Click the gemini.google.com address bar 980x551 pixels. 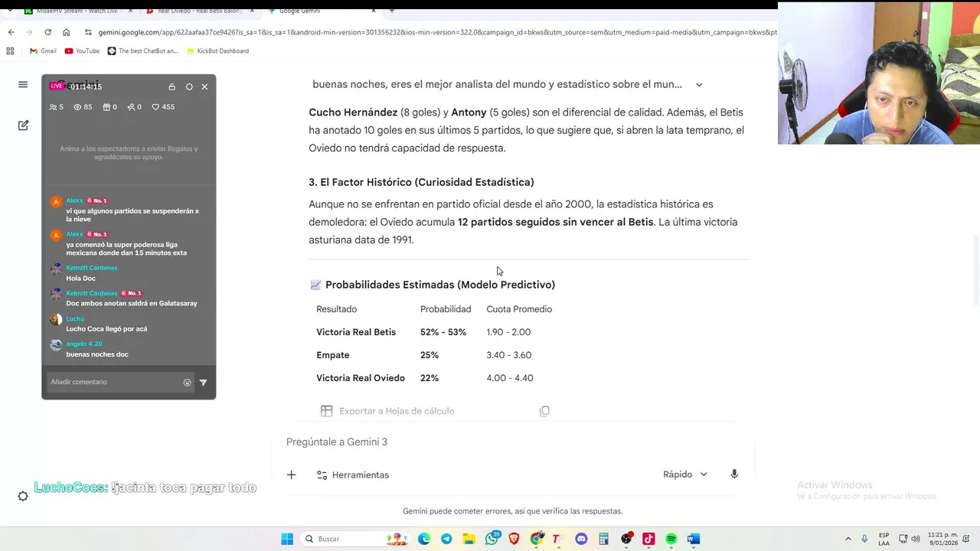click(436, 32)
